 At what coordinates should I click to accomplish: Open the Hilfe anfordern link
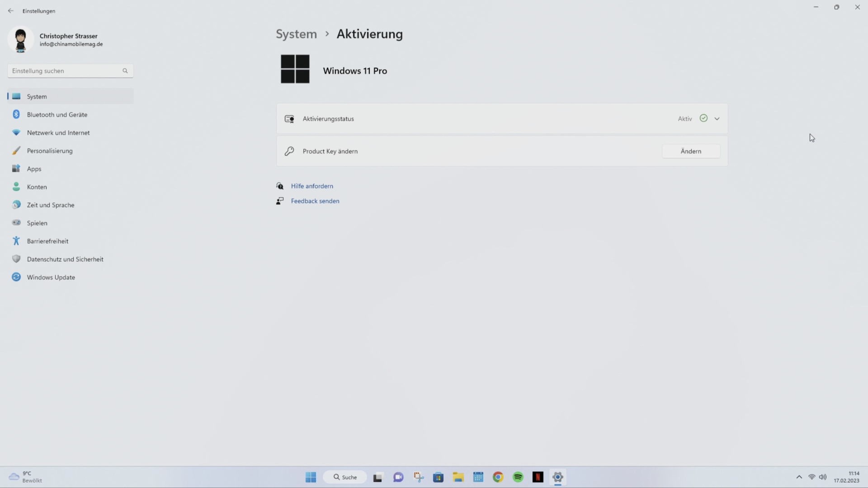[312, 186]
